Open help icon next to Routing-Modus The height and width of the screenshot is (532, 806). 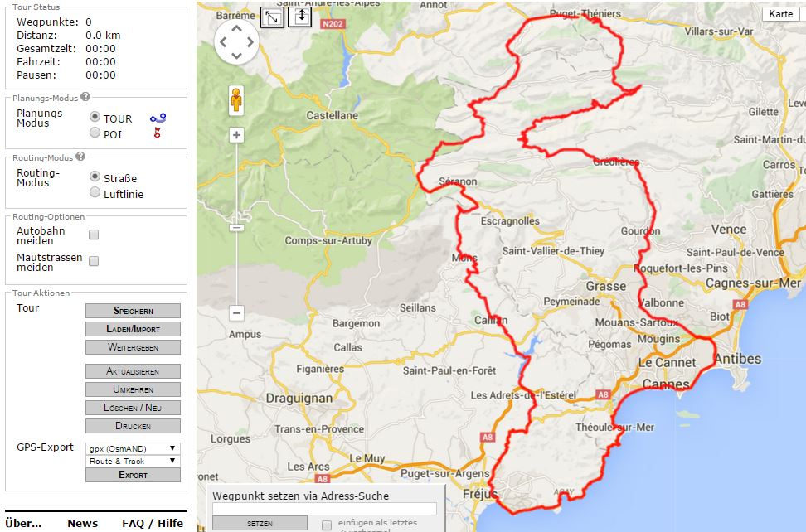(x=80, y=156)
